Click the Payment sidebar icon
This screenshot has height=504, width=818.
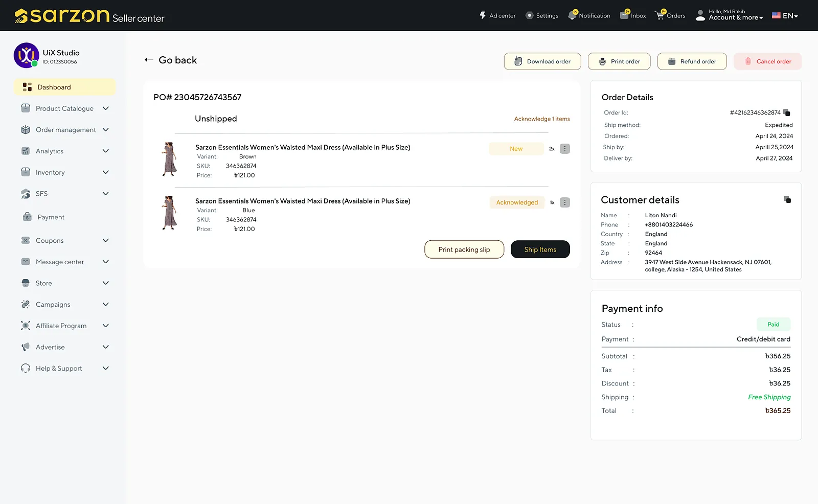click(27, 217)
